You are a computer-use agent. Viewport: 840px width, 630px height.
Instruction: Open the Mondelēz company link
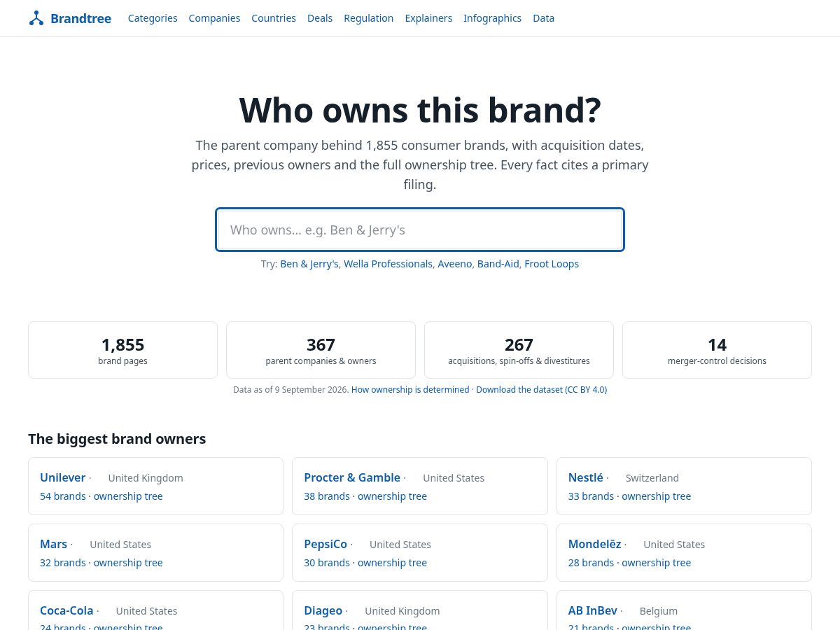(594, 544)
